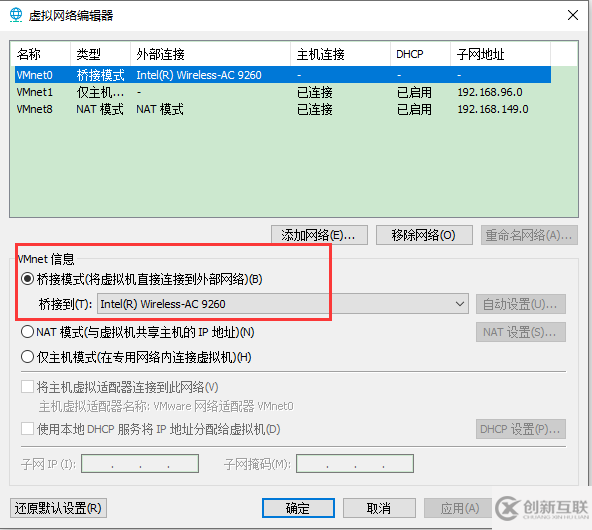Viewport: 592px width, 530px height.
Task: Check 使用本地 DHCP 服务 checkbox
Action: click(28, 429)
